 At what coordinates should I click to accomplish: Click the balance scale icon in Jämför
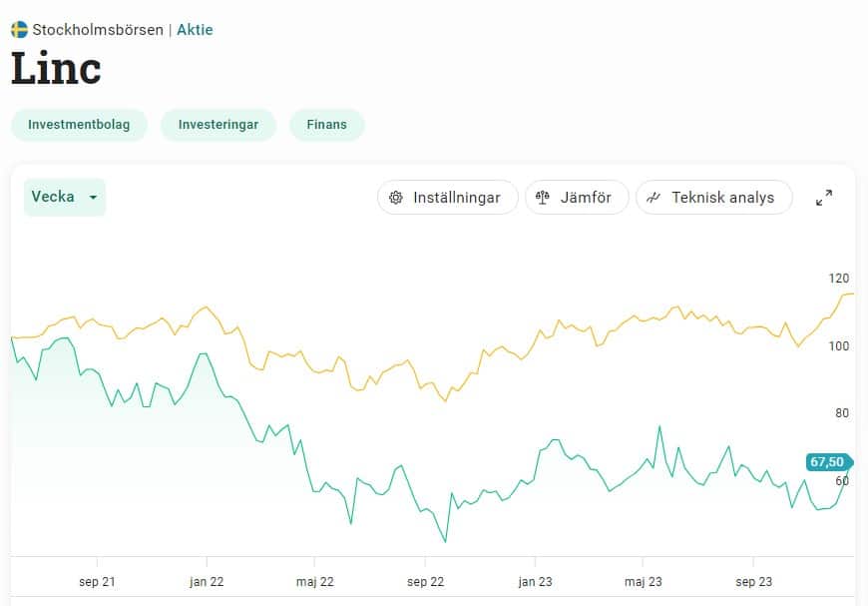pos(543,198)
